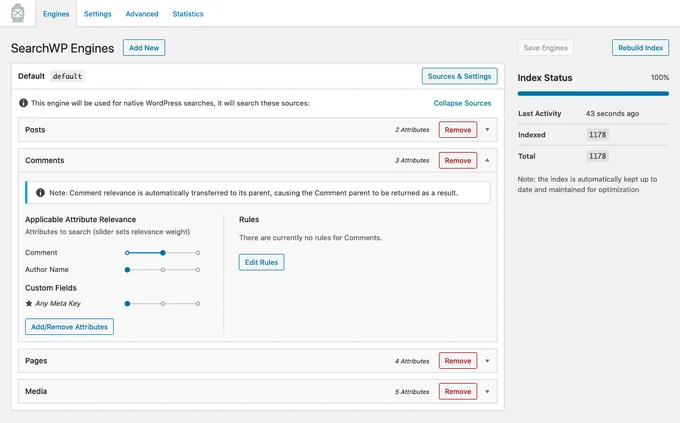Collapse the Comments source panel
The image size is (680, 423).
click(487, 161)
